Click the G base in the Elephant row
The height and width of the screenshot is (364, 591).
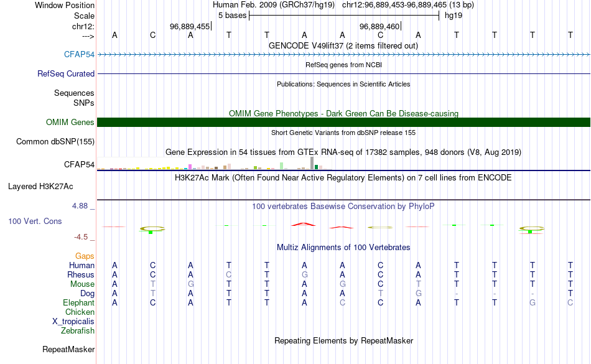click(x=532, y=302)
